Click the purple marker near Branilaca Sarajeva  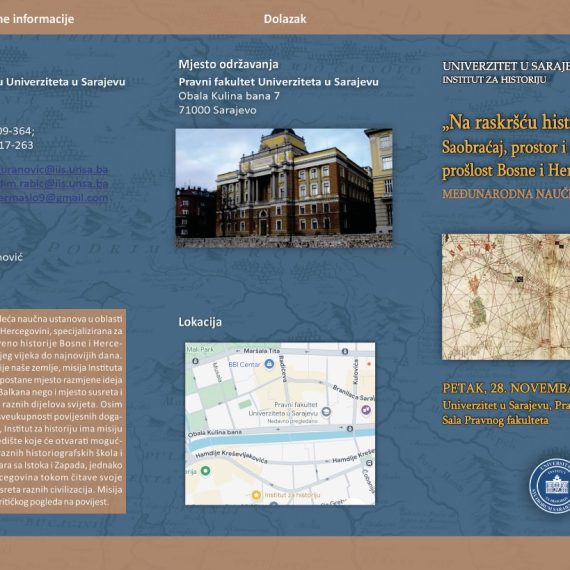click(366, 410)
